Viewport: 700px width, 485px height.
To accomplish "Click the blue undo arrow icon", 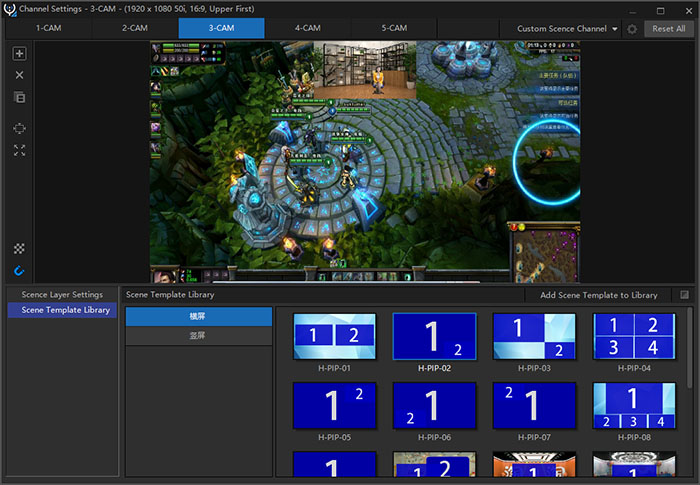I will pyautogui.click(x=19, y=271).
